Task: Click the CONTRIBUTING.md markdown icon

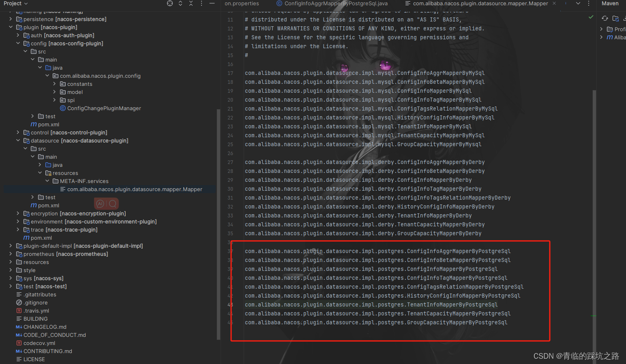Action: click(x=19, y=351)
